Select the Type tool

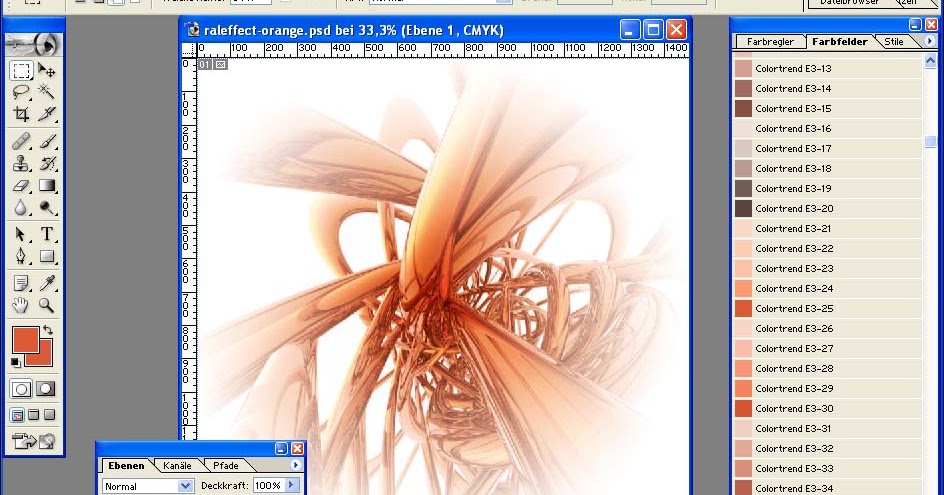click(x=46, y=234)
